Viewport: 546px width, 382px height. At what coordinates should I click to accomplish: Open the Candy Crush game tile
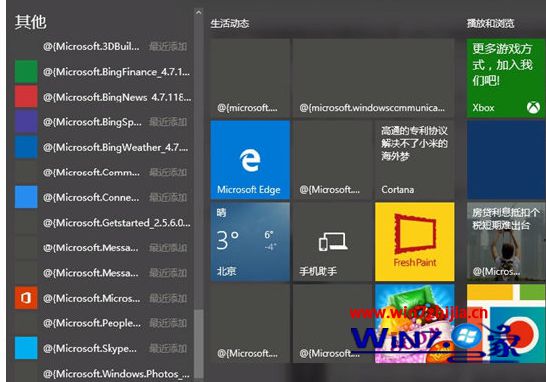click(x=414, y=323)
